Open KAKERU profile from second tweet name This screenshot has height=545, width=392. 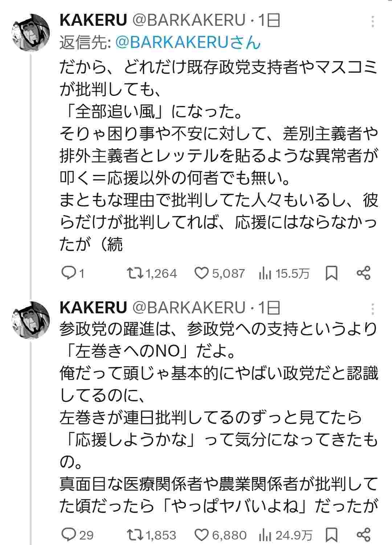pyautogui.click(x=93, y=308)
